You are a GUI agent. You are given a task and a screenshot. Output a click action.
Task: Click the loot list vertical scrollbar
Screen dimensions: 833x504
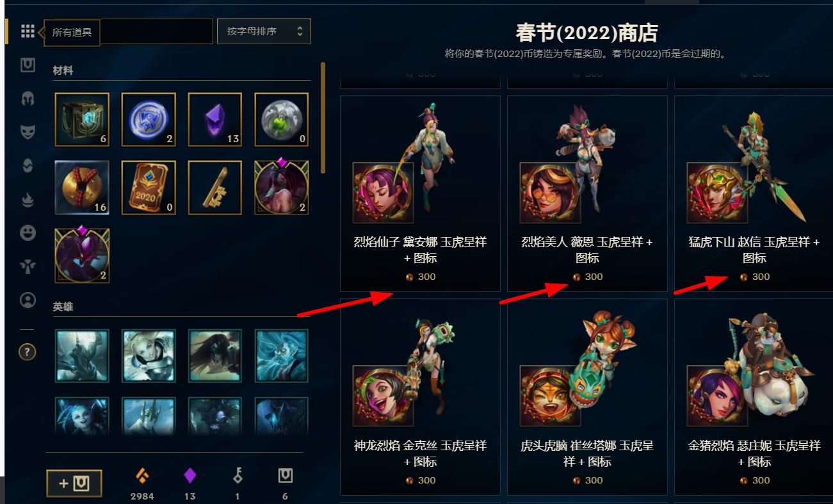click(x=323, y=118)
